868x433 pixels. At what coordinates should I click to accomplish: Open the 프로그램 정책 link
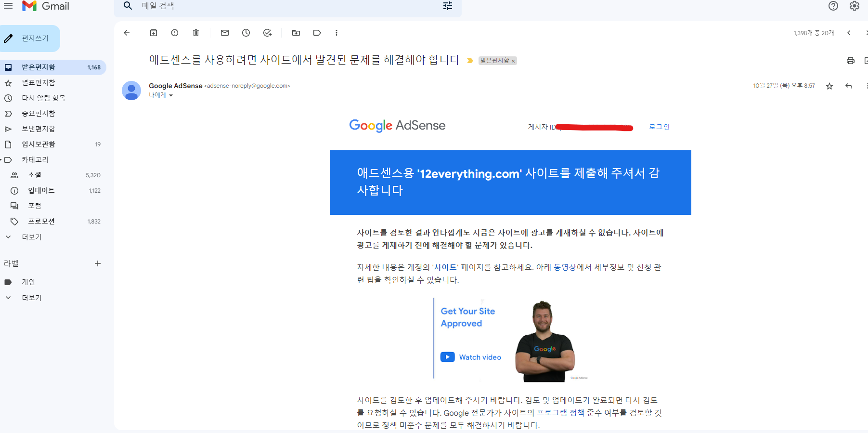560,413
